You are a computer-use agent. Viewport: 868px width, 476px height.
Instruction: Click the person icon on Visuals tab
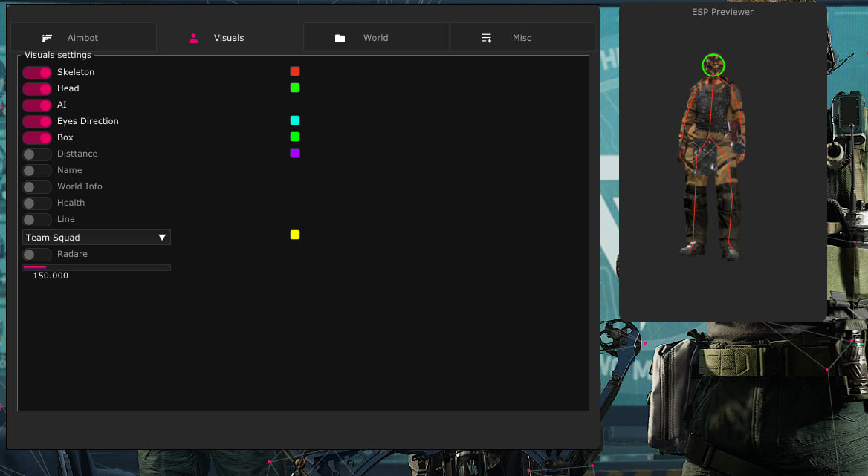[x=193, y=38]
